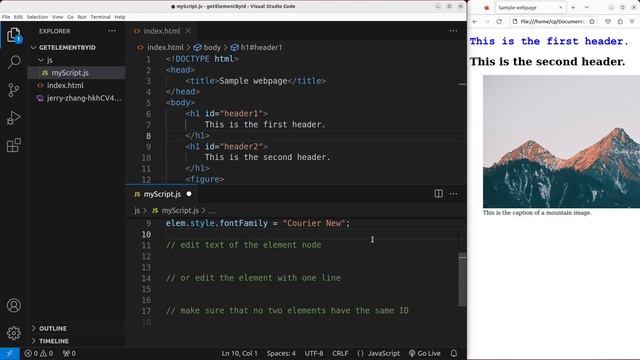Open the View menu
This screenshot has width=640, height=360.
pos(58,17)
